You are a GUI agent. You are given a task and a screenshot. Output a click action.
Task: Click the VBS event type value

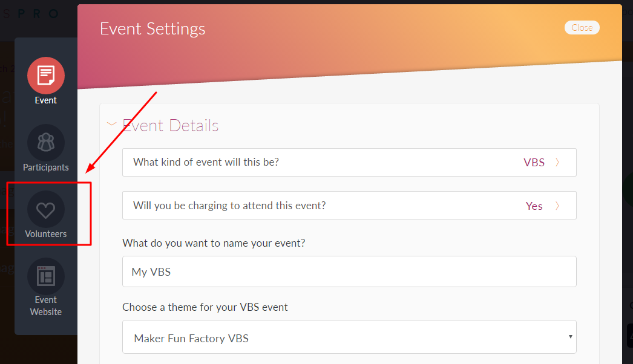tap(534, 162)
